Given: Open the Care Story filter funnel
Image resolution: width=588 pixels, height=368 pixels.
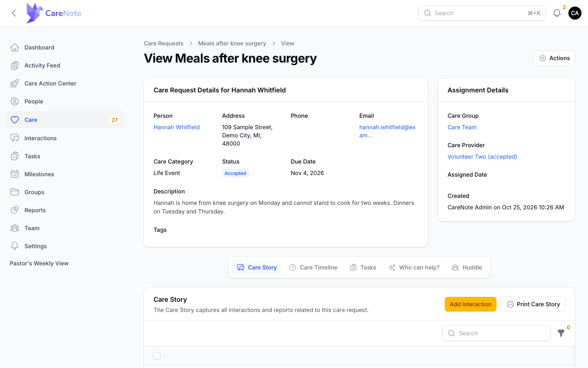Looking at the screenshot, I should click(x=561, y=333).
